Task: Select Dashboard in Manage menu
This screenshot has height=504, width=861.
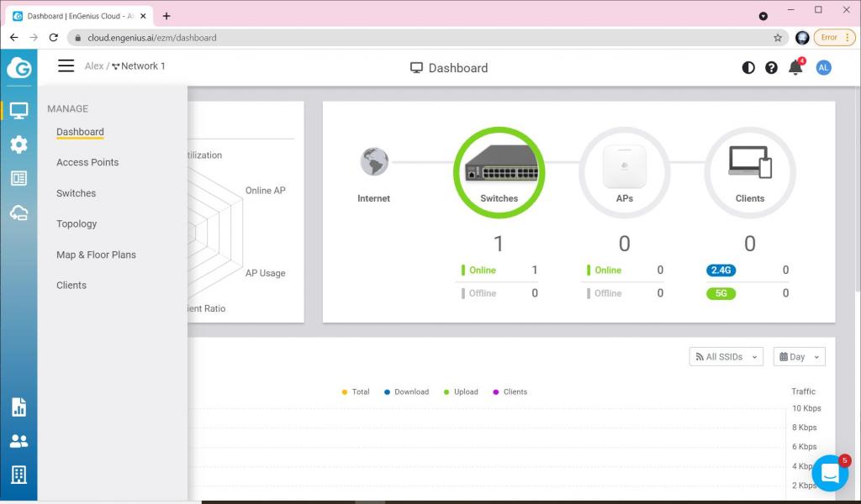Action: click(80, 132)
